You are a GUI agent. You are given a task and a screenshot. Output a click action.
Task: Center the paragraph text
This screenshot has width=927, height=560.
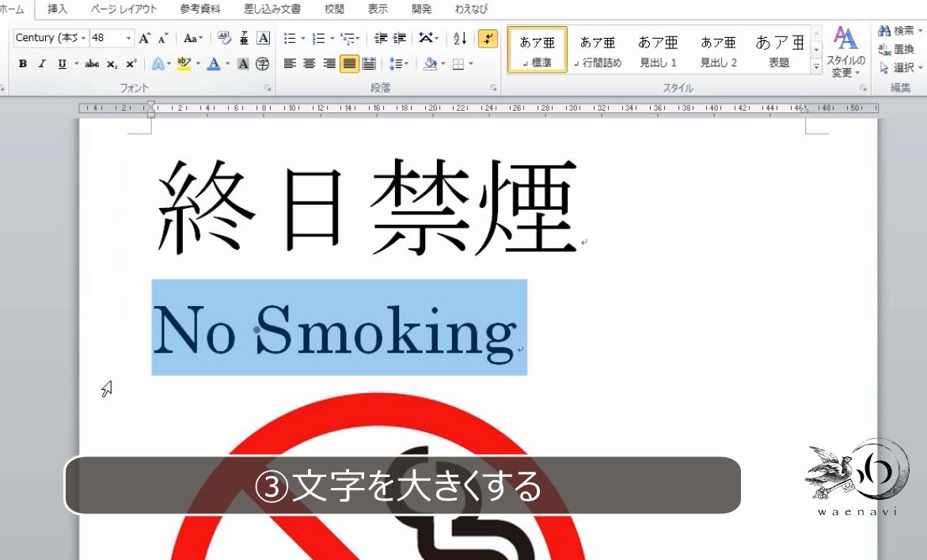point(310,64)
